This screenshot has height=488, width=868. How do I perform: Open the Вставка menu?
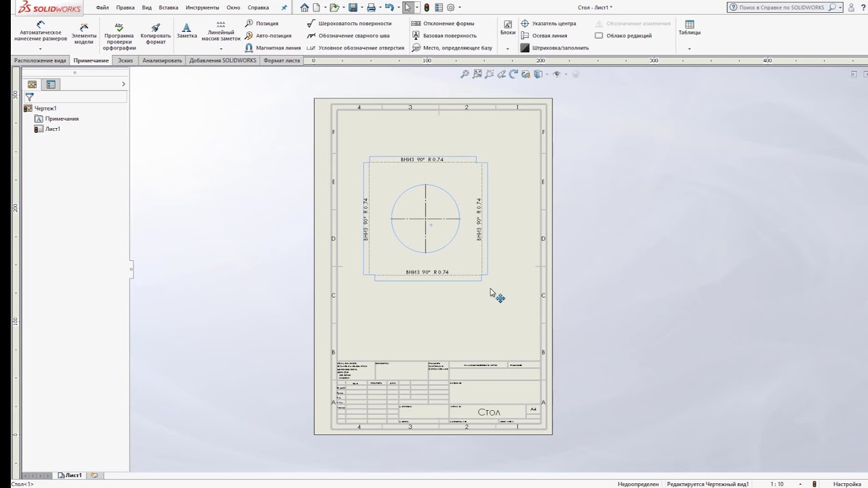click(x=168, y=7)
